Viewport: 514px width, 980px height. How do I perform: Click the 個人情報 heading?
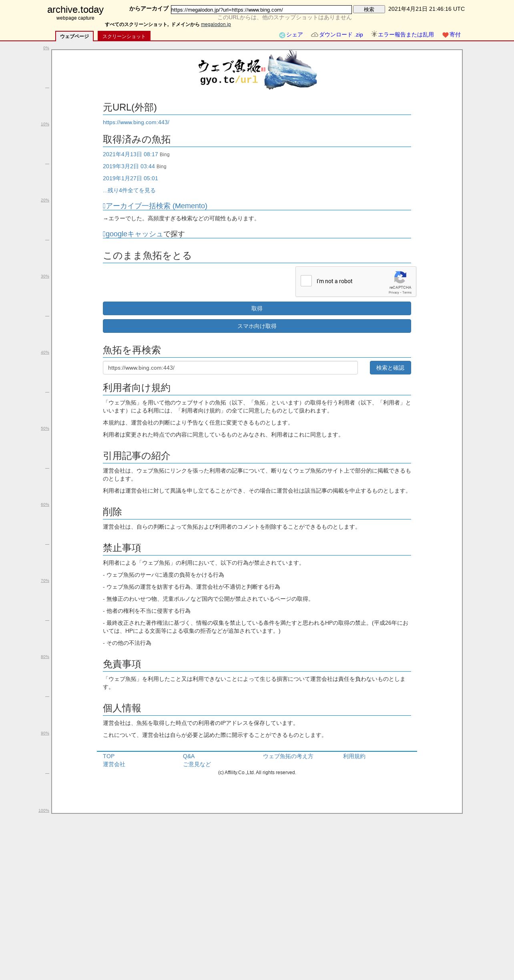122,708
